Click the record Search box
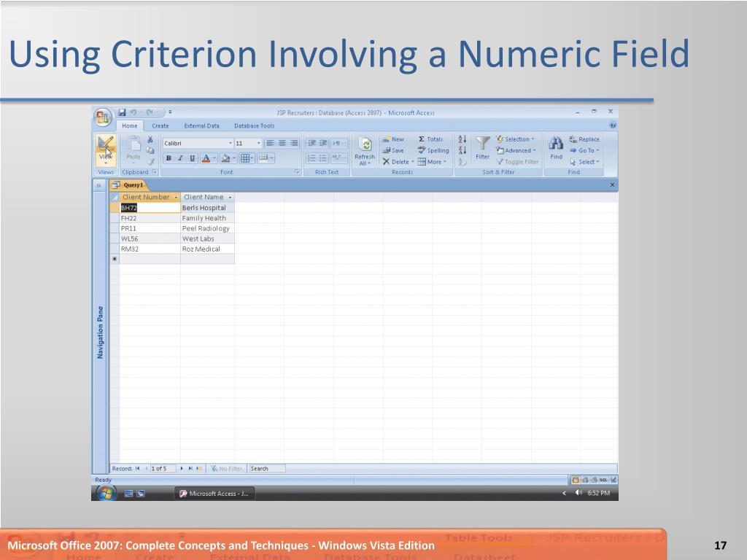The width and height of the screenshot is (747, 560). pos(267,469)
